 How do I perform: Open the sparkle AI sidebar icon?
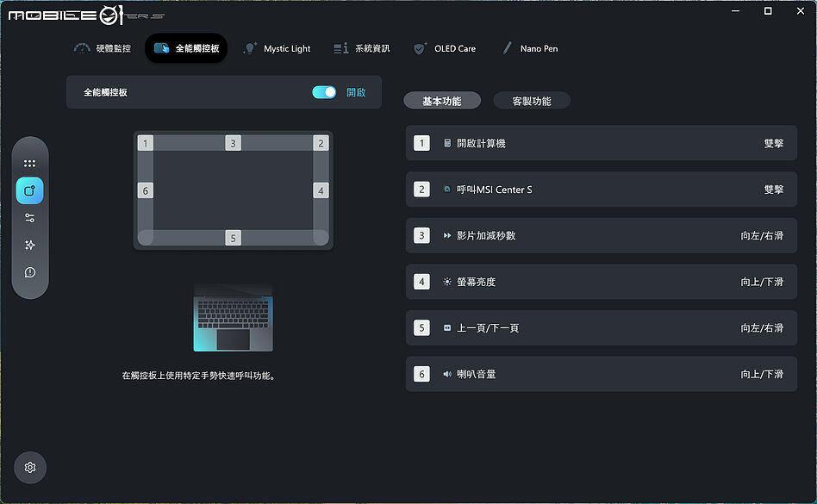tap(29, 245)
